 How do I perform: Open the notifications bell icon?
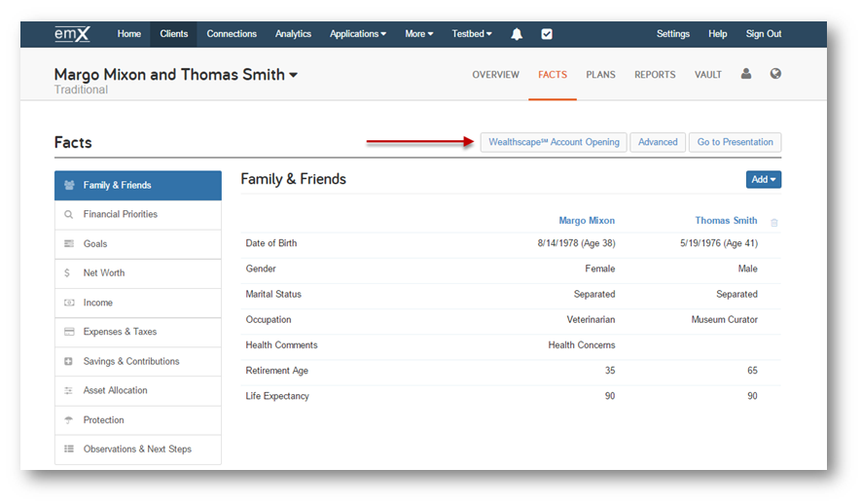[517, 34]
